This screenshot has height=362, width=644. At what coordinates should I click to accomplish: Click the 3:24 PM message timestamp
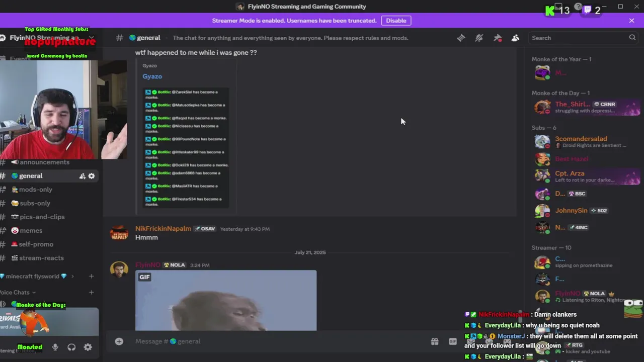tap(200, 265)
